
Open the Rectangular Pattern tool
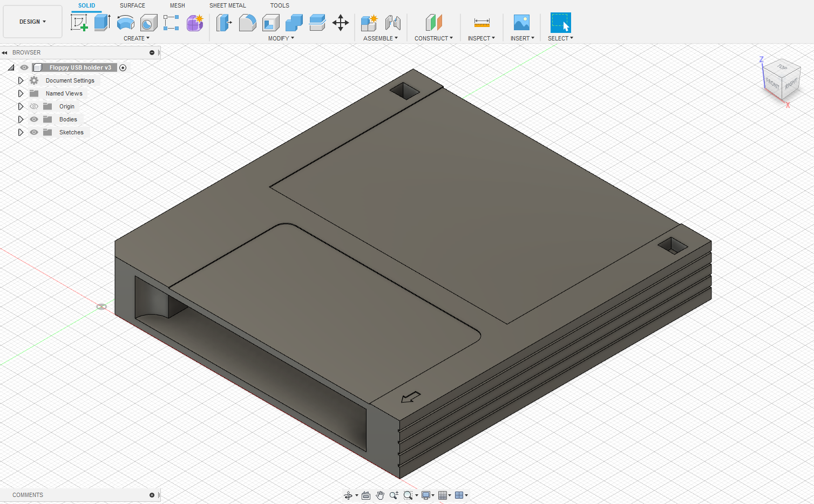tap(171, 23)
